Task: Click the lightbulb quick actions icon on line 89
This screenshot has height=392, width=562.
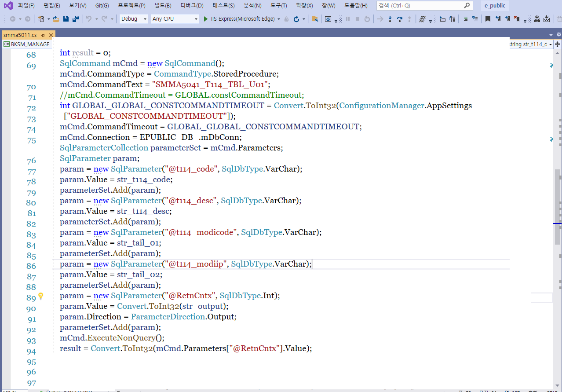Action: [41, 296]
